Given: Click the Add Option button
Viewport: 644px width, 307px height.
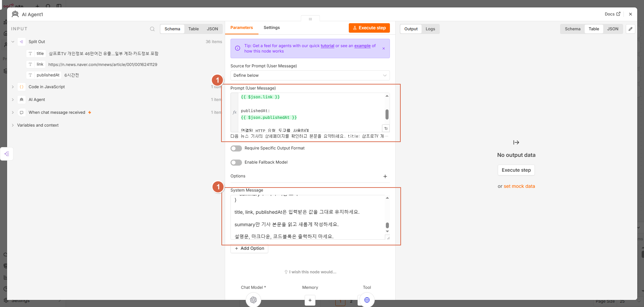Looking at the screenshot, I should pos(249,248).
